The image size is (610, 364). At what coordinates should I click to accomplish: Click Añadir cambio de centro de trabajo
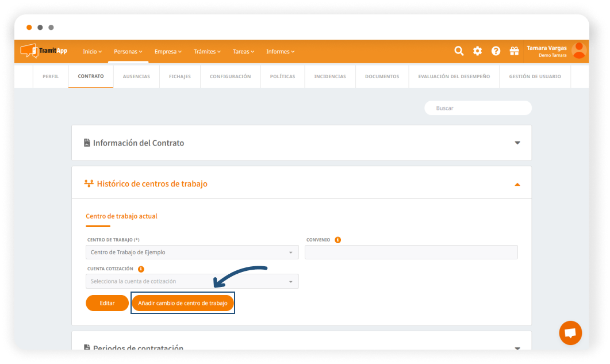183,303
